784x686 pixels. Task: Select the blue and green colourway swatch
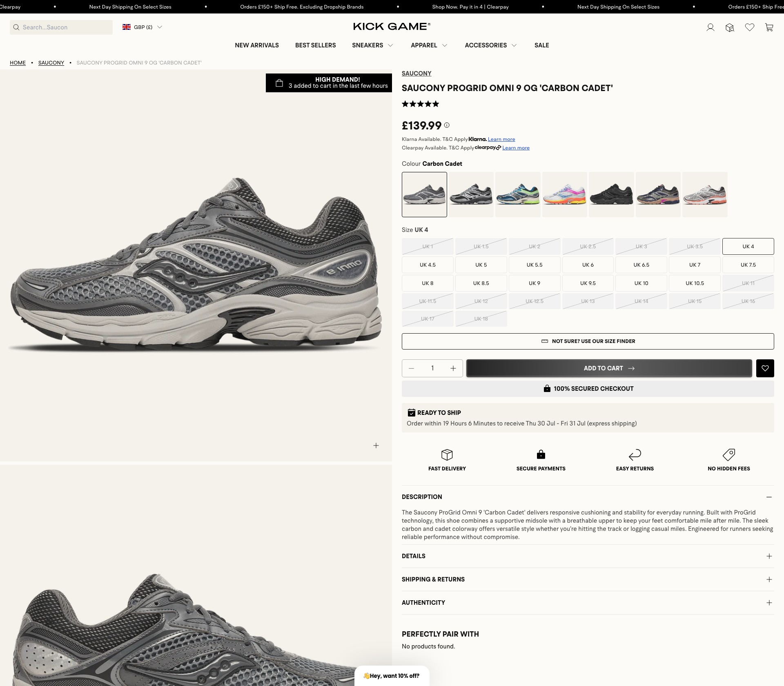518,194
